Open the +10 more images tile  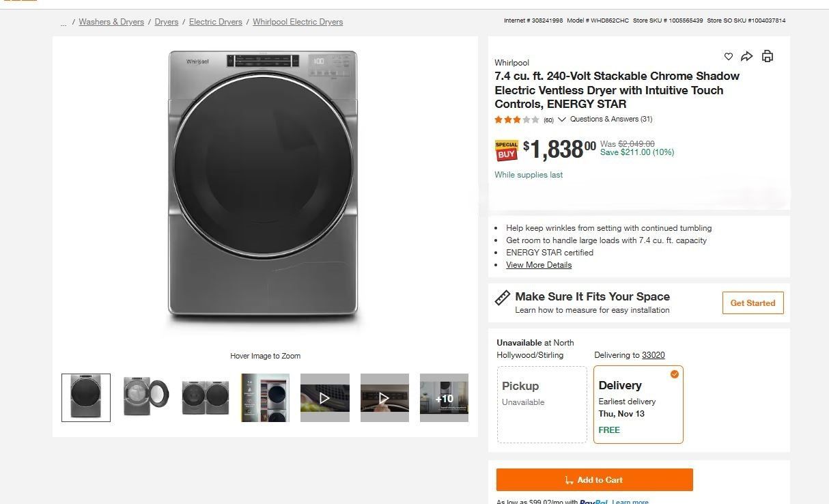click(444, 397)
